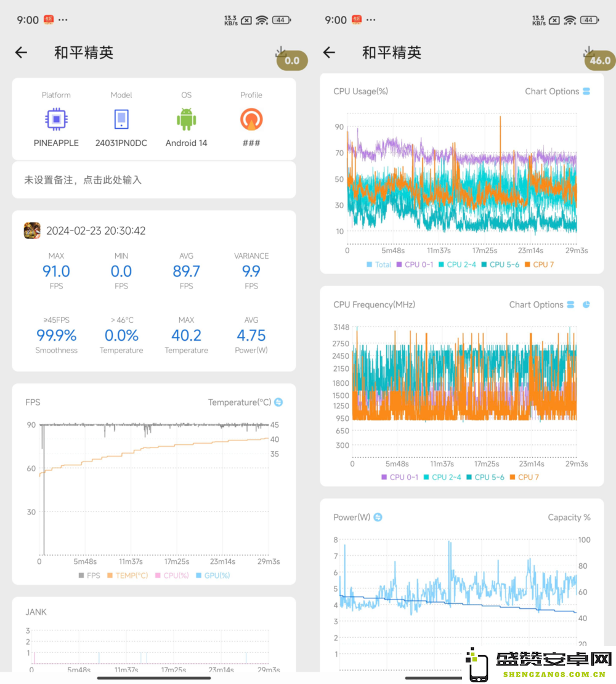
Task: Tap the Android 14 robot icon
Action: point(186,119)
